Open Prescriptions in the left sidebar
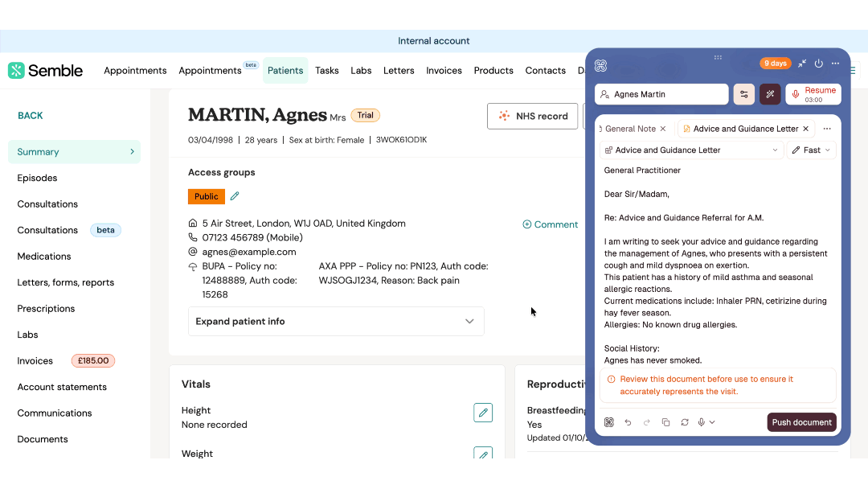The height and width of the screenshot is (489, 868). tap(46, 309)
